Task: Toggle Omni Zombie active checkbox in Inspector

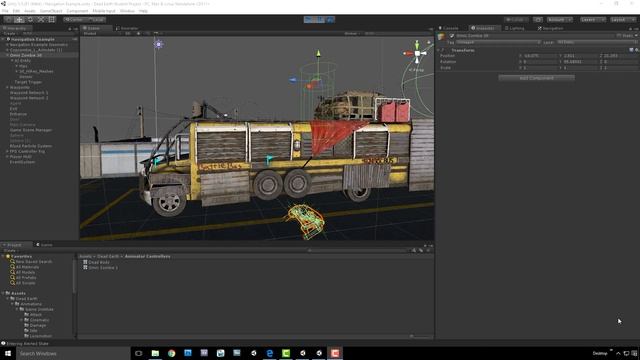Action: 452,36
